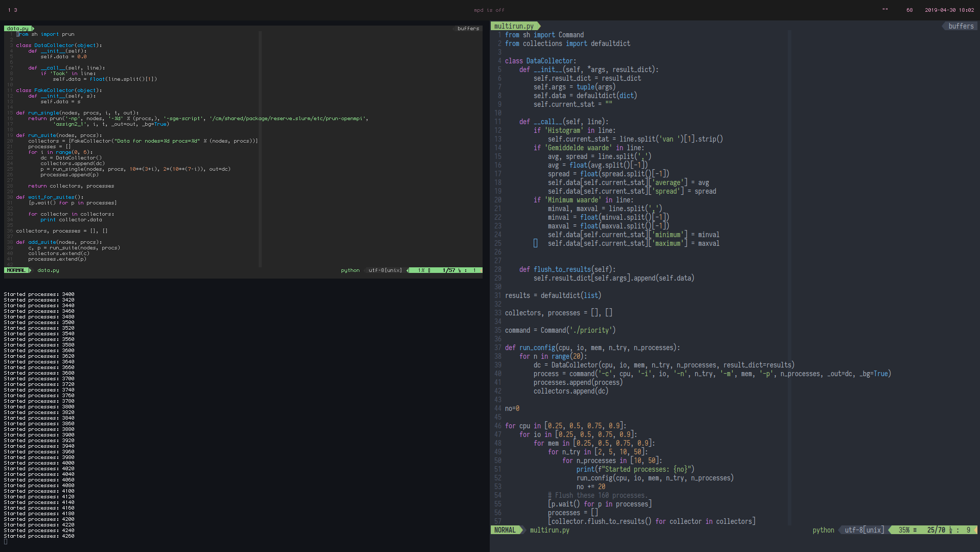Select the data.py buffer tab
The height and width of the screenshot is (552, 980).
(x=18, y=29)
